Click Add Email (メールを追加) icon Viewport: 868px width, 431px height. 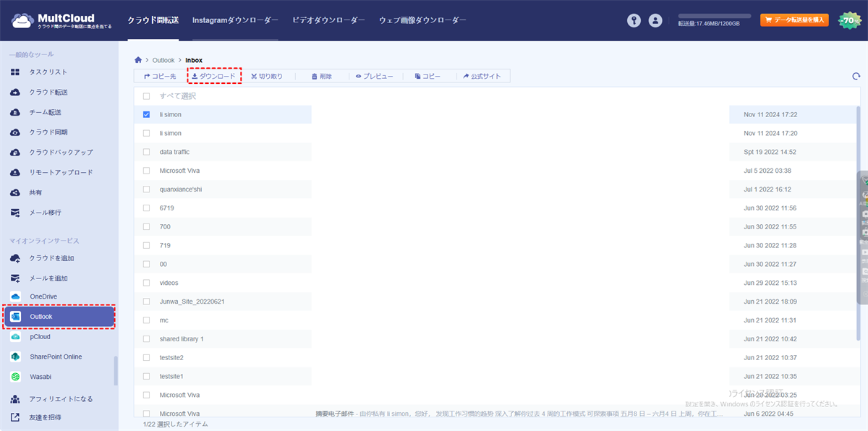14,278
